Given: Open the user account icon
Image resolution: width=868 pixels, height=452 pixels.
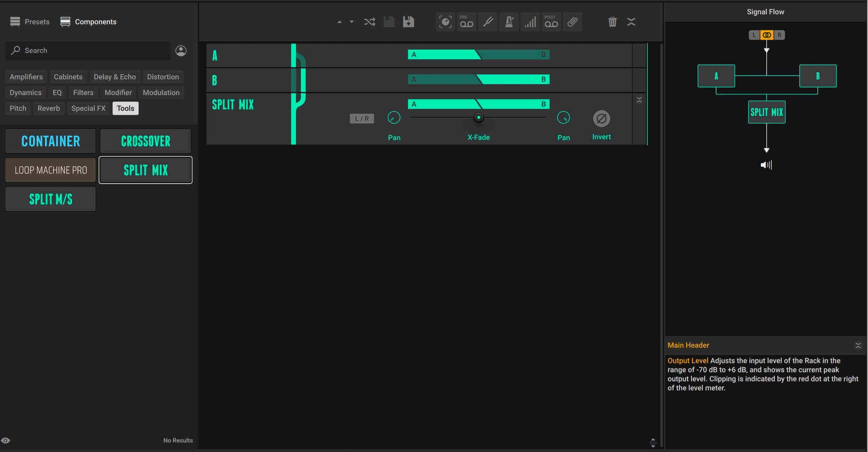Looking at the screenshot, I should tap(181, 51).
